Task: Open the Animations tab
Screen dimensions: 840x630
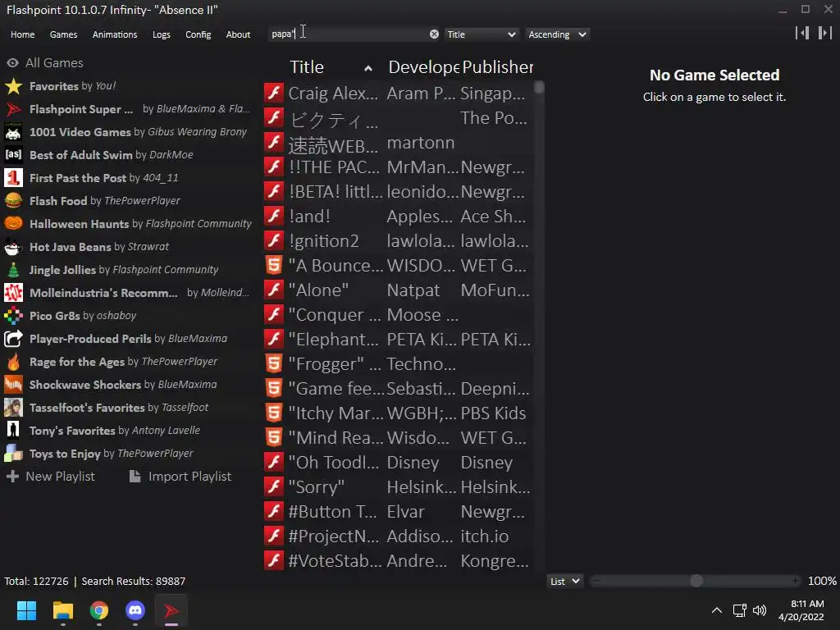Action: (x=115, y=34)
